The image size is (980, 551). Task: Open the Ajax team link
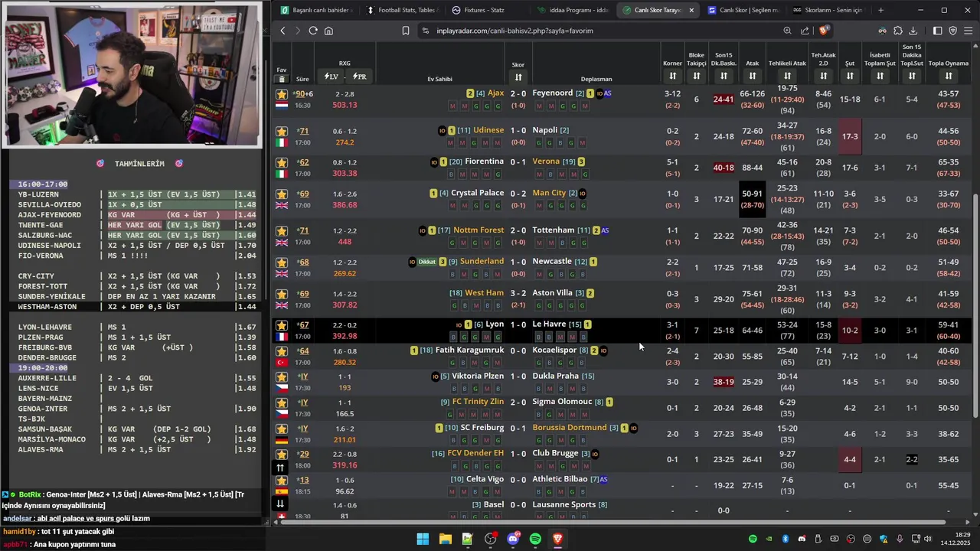pos(495,93)
